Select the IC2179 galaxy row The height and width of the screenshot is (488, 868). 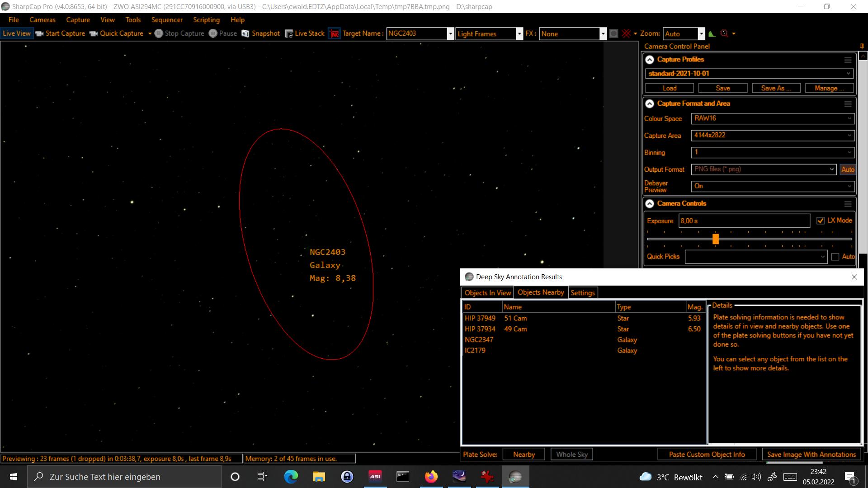coord(583,351)
